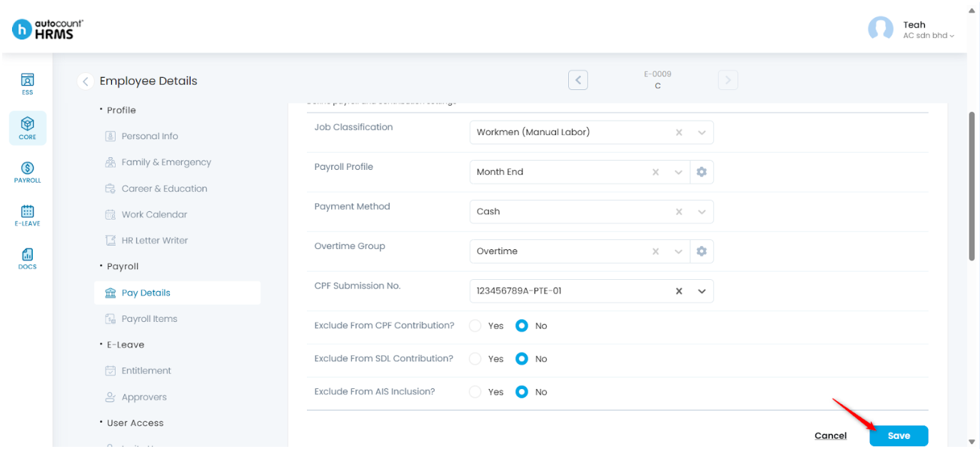Click the Save button
This screenshot has height=449, width=980.
point(899,435)
